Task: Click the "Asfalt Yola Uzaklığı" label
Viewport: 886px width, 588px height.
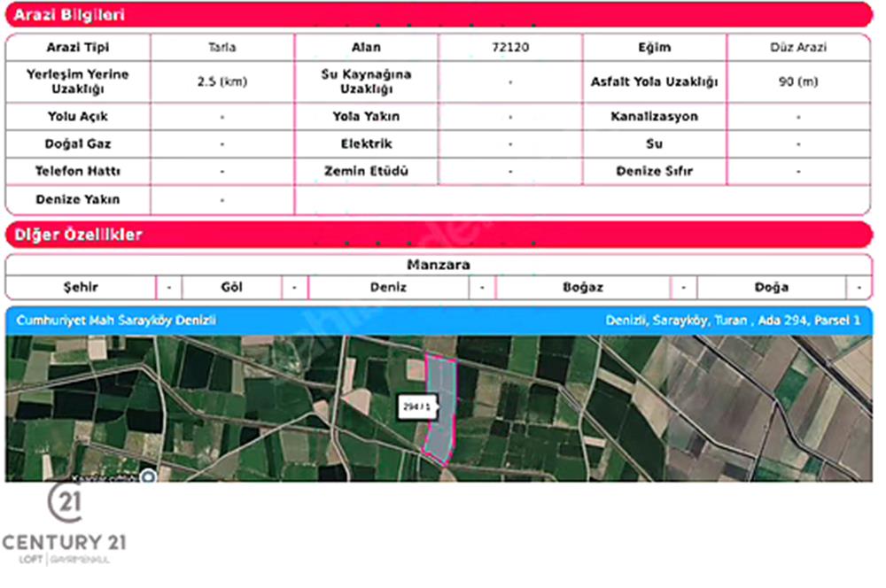Action: coord(655,81)
